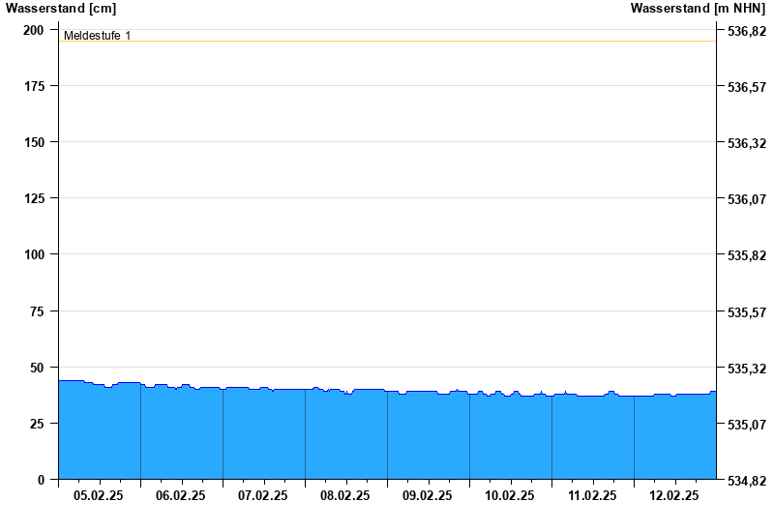Viewport: 774px width, 532px height.
Task: Click the right axis value 535,82
Action: (x=747, y=255)
